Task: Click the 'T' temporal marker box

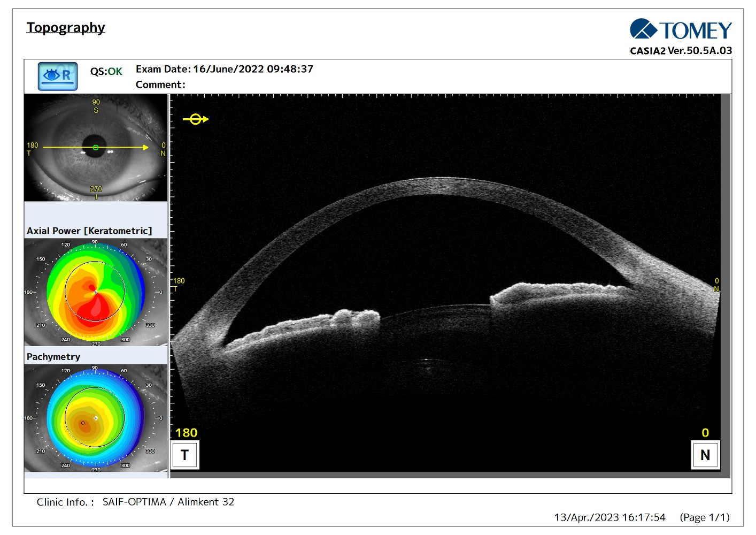Action: click(x=185, y=455)
